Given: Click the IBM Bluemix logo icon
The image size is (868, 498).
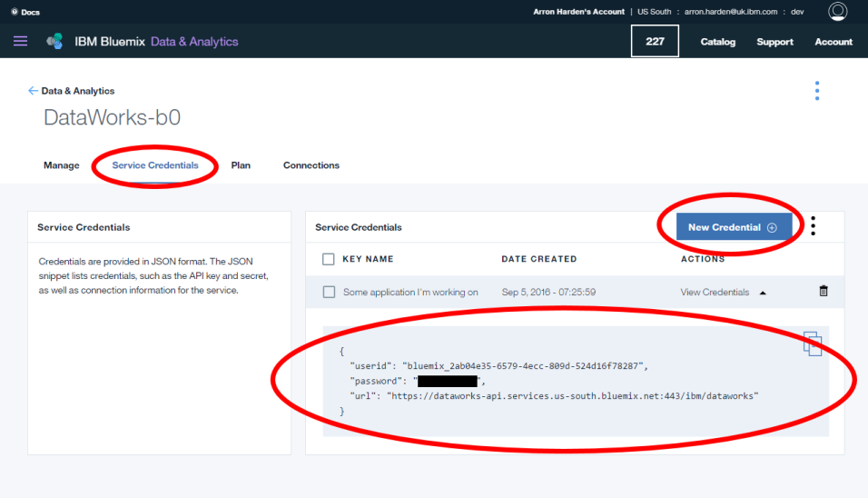Looking at the screenshot, I should (54, 41).
